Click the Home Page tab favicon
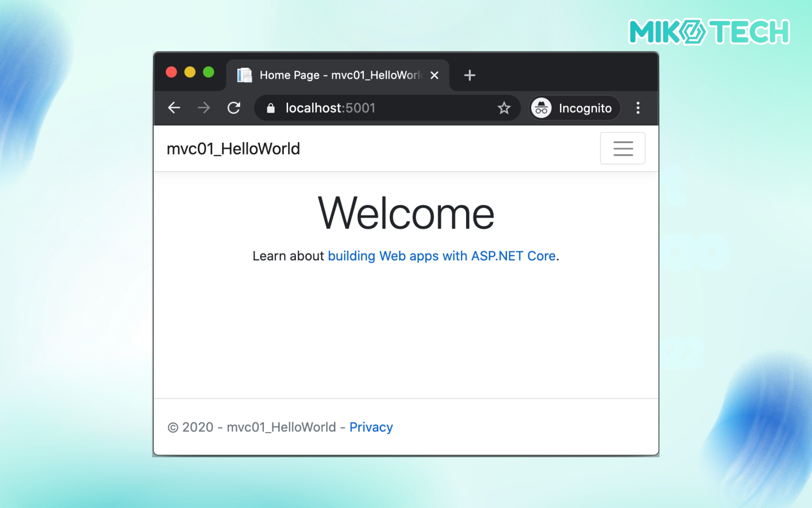812x508 pixels. [x=244, y=75]
